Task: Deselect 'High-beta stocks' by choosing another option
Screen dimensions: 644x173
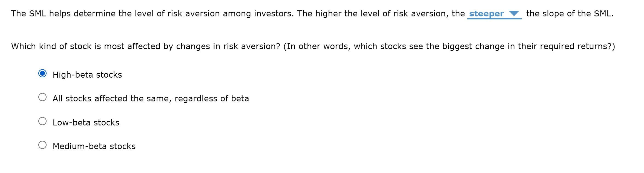Action: (42, 121)
